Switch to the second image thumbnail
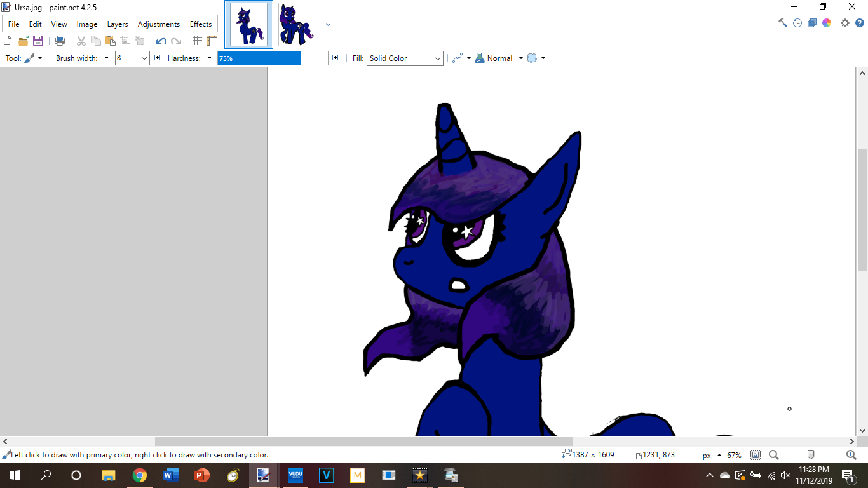Viewport: 868px width, 488px height. 297,24
